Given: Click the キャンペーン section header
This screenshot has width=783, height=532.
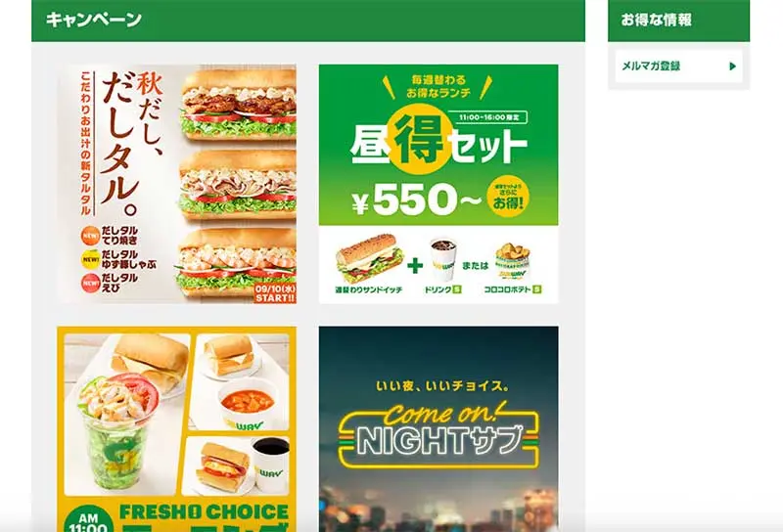Looking at the screenshot, I should pos(308,21).
